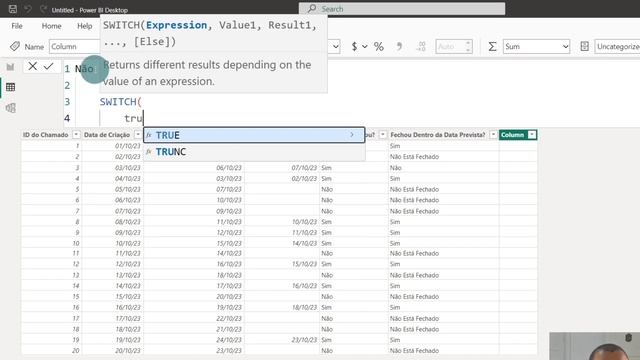Apply currency format dollar icon
Viewport: 640px width, 360px height.
pos(354,47)
